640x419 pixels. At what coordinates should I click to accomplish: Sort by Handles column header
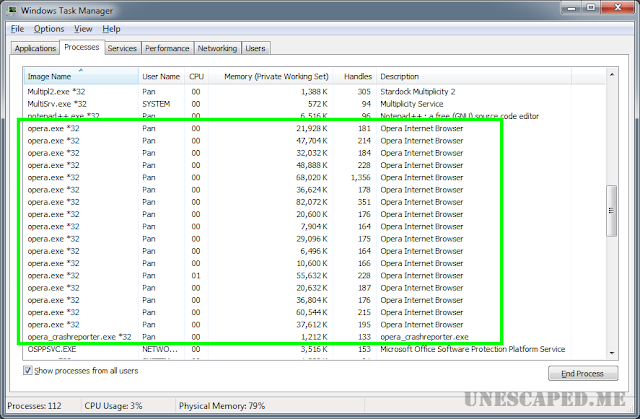tap(355, 76)
